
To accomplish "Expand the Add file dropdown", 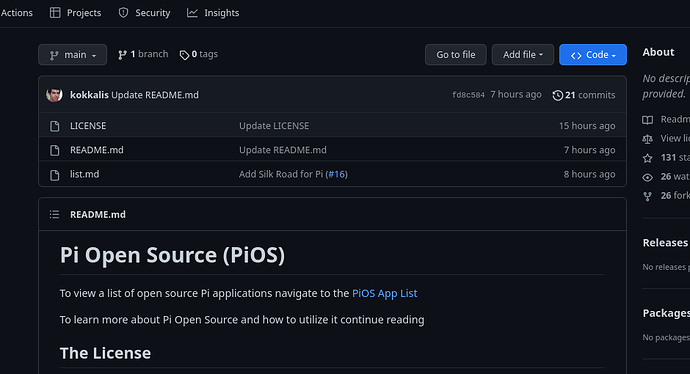I will tap(523, 55).
